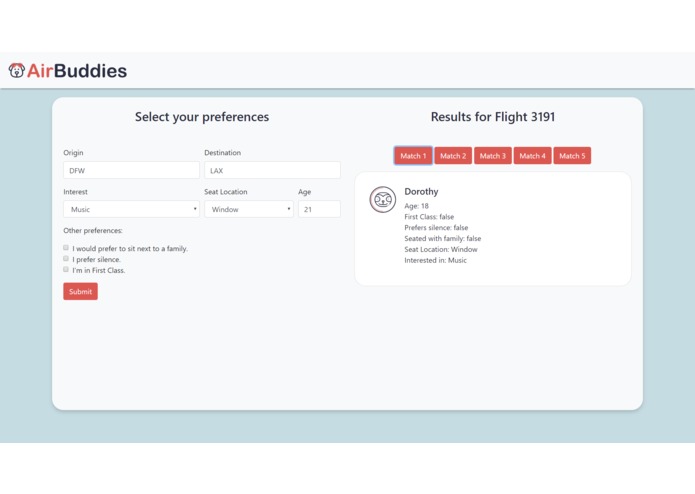Focus the Origin field containing DFW
This screenshot has width=695, height=494.
point(131,170)
